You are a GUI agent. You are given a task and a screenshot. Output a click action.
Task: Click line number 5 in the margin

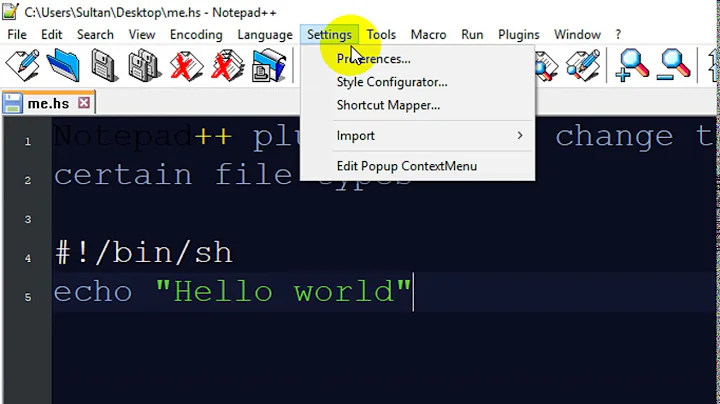click(x=28, y=297)
